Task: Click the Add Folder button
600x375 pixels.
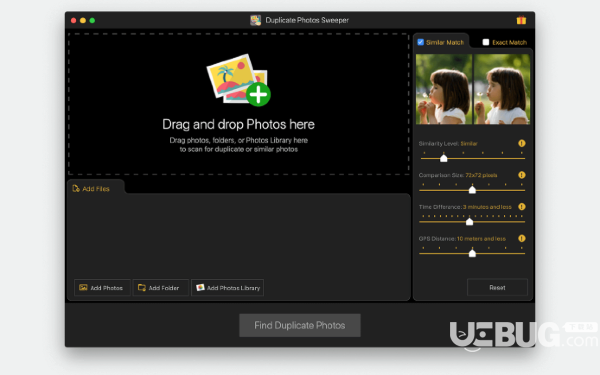Action: [160, 288]
